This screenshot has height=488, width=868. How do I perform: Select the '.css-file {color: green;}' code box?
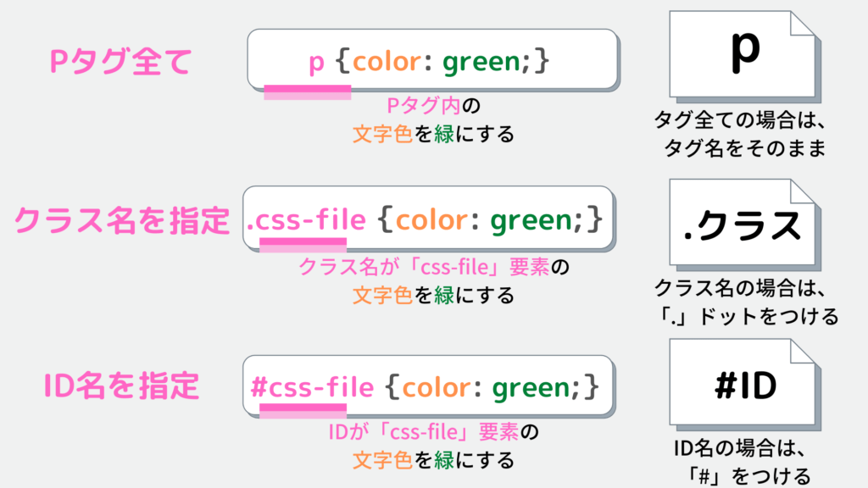(x=429, y=219)
